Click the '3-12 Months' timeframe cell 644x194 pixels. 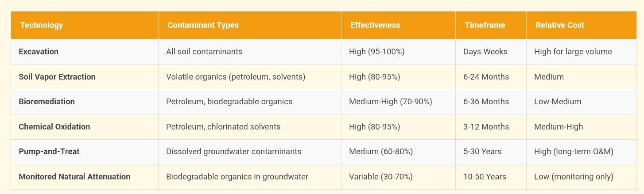click(x=486, y=127)
